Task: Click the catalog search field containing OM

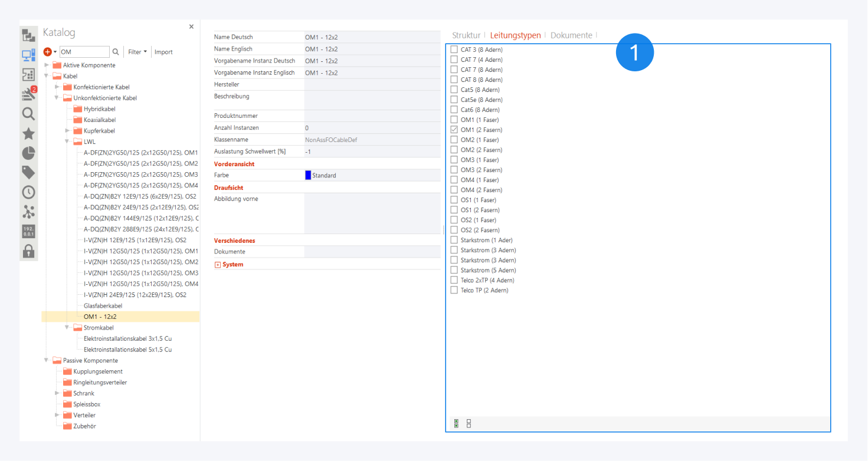Action: 84,52
